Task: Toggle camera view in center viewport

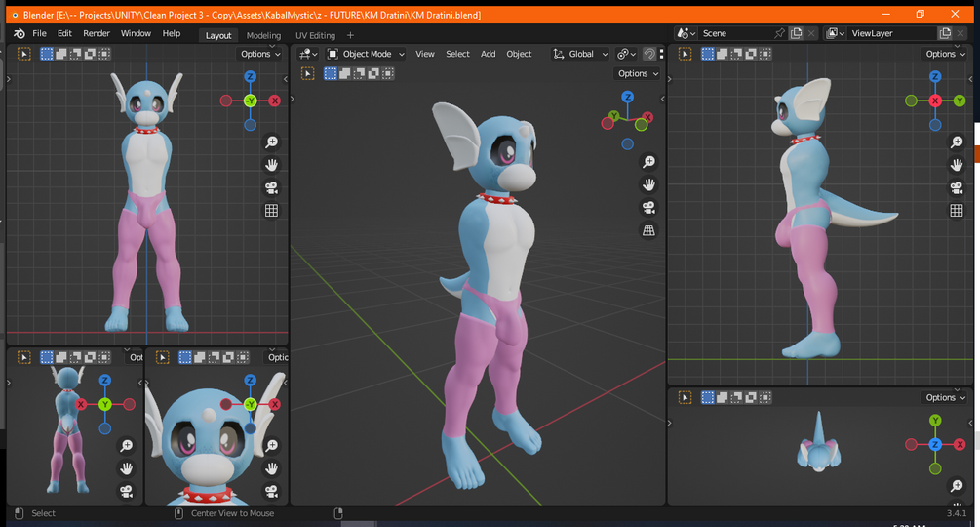Action: pos(648,208)
